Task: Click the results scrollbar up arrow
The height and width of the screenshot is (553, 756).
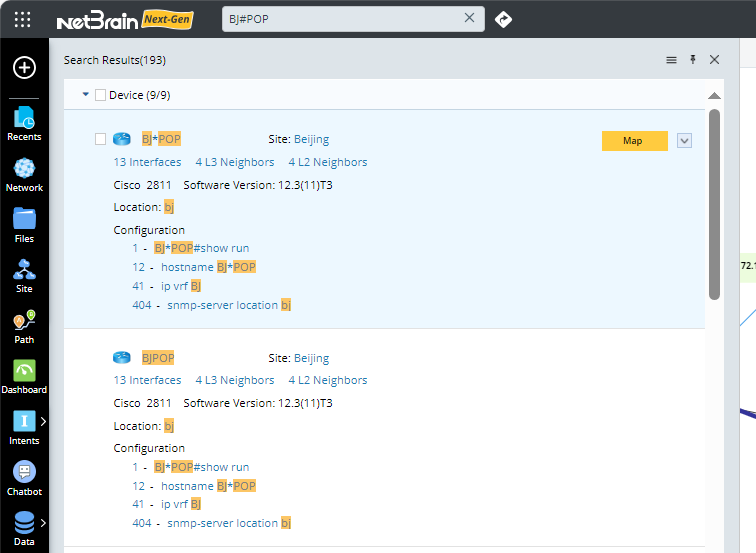Action: [715, 95]
